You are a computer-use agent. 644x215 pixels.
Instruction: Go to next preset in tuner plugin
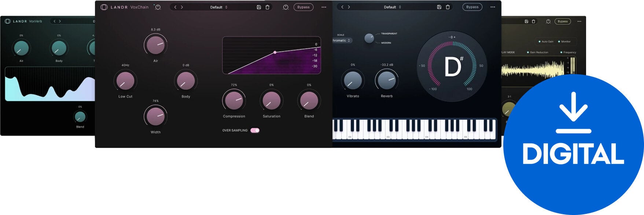pos(349,7)
